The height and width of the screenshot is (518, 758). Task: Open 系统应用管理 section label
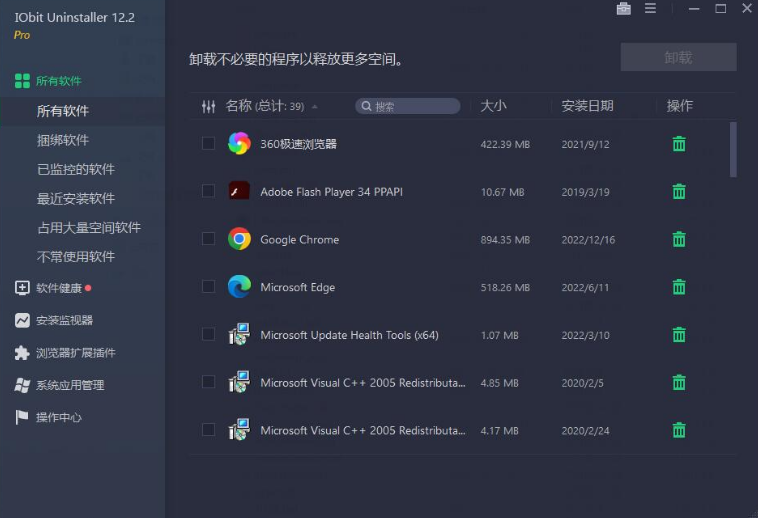coord(70,385)
